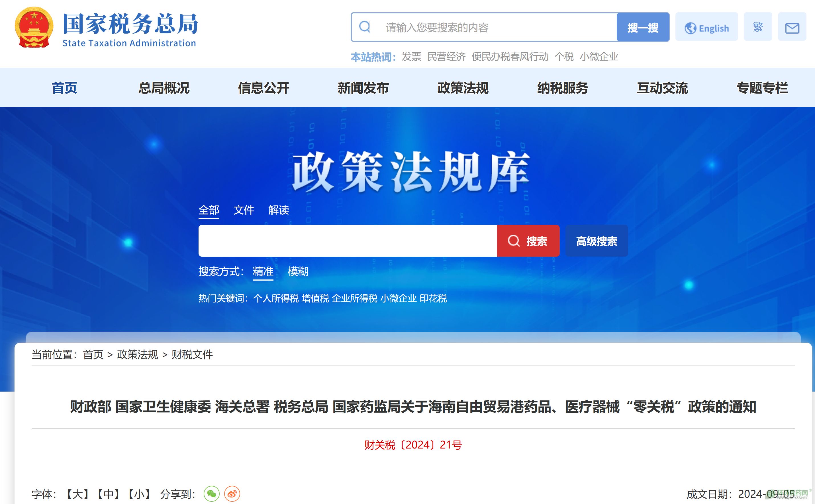Image resolution: width=815 pixels, height=504 pixels.
Task: Click the hot keyword 个人所得税
Action: coord(275,298)
